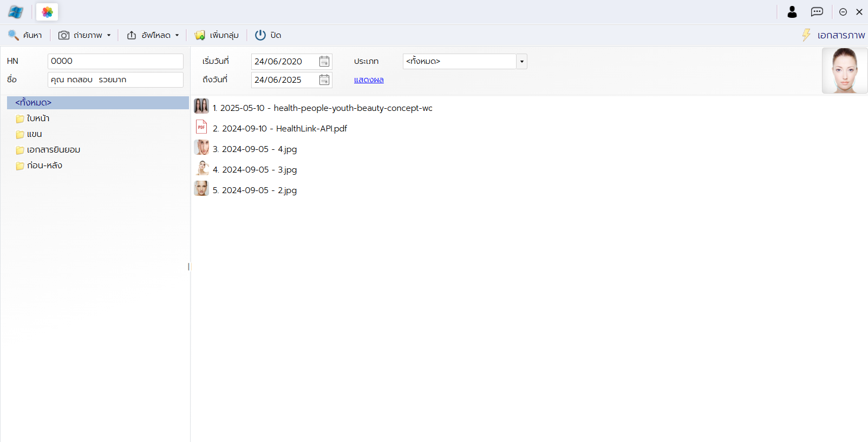Click the search magnifier icon in toolbar
This screenshot has height=442, width=868.
pyautogui.click(x=14, y=35)
